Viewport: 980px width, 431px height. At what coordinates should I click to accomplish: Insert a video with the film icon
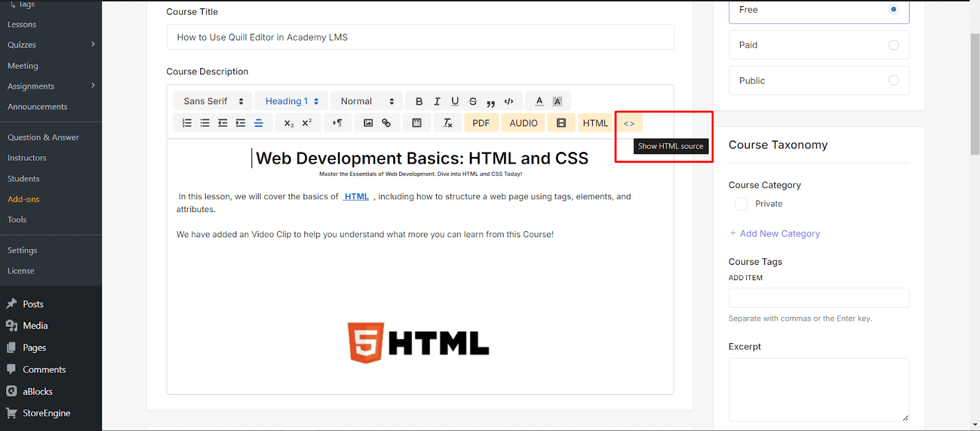click(561, 123)
